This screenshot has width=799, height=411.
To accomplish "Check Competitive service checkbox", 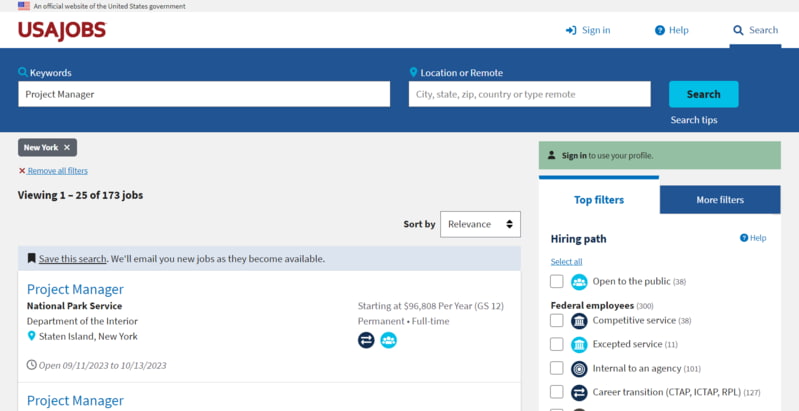I will 557,321.
